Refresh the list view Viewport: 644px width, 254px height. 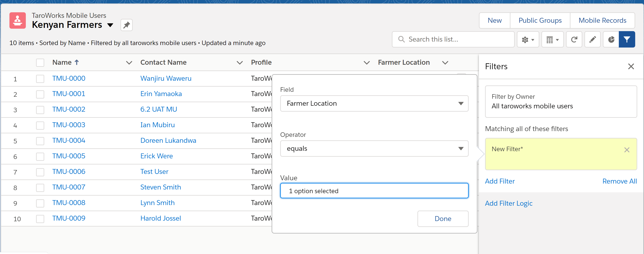[x=574, y=40]
